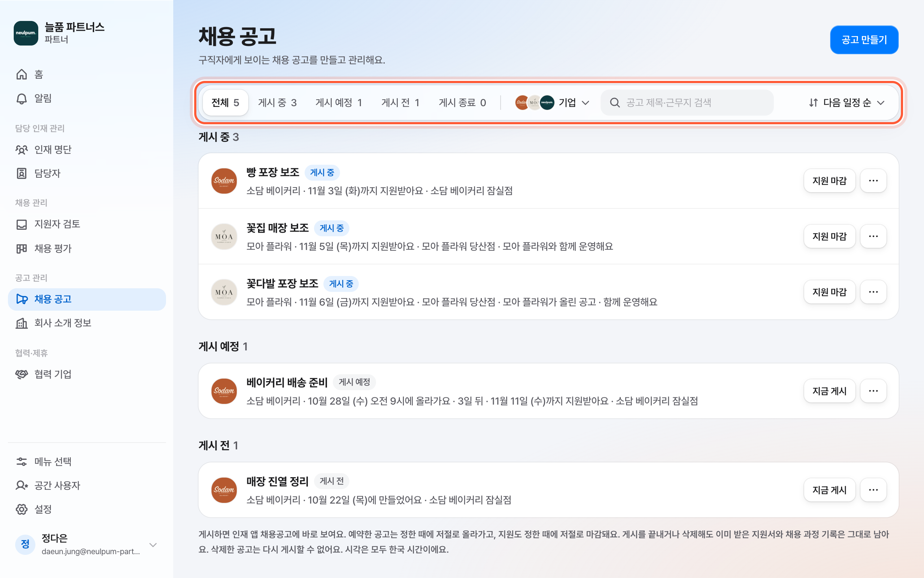Viewport: 924px width, 578px height.
Task: Click 지원 마감 for 빵 포장 보조
Action: [x=829, y=181]
